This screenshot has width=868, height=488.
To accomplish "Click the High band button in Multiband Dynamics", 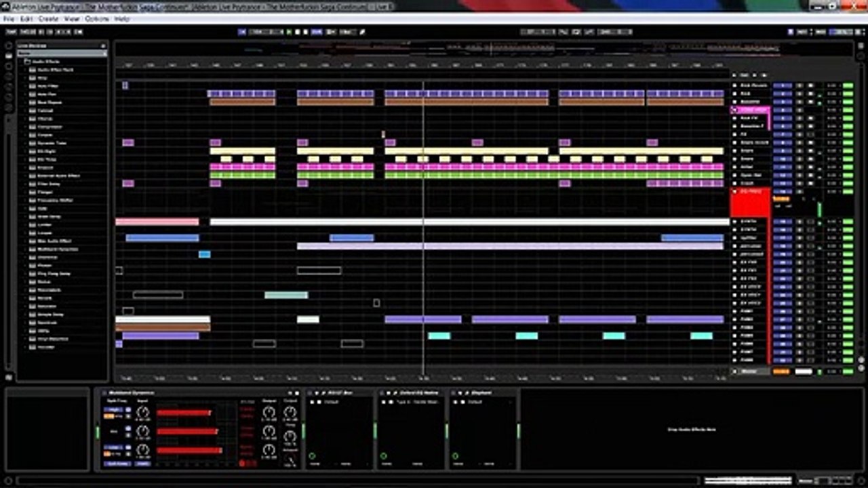I will click(112, 409).
